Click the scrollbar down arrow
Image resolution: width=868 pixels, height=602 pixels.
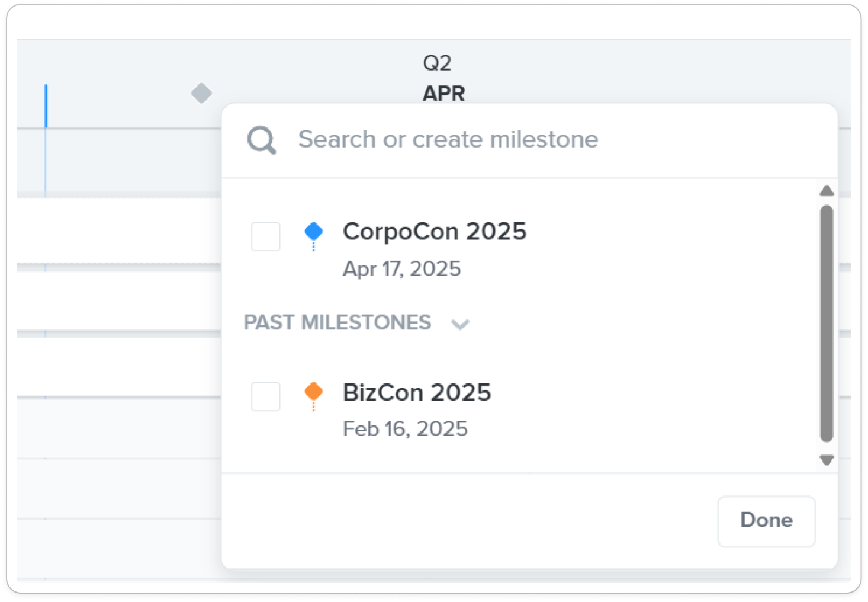pos(827,460)
